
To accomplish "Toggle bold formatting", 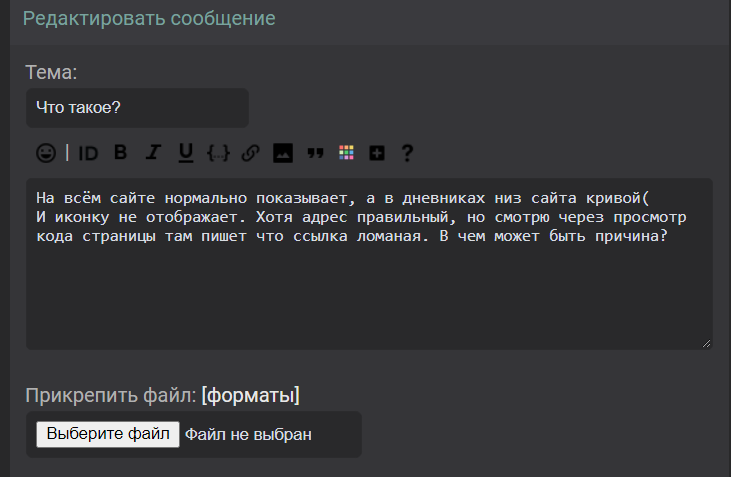I will (120, 153).
